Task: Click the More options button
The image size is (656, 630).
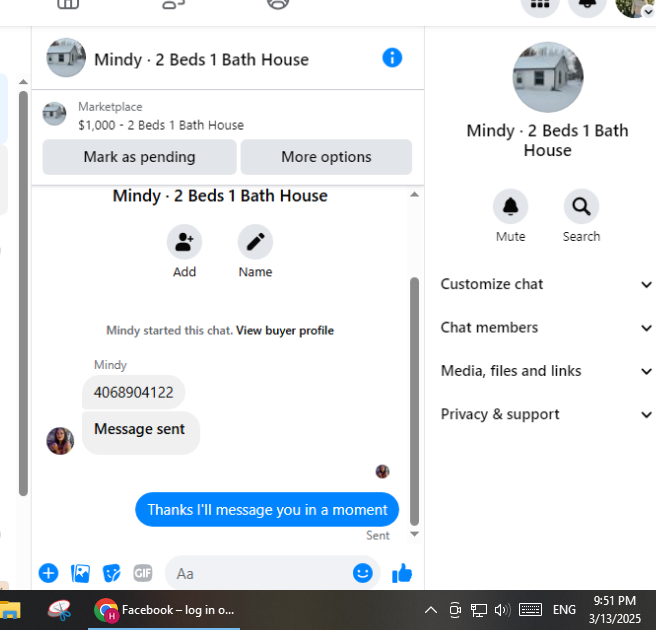Action: 326,157
